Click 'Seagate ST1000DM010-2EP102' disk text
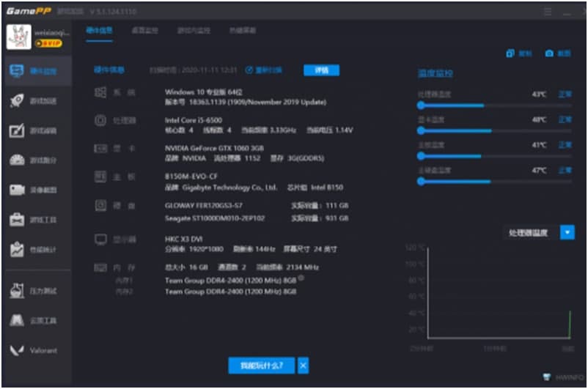The image size is (588, 389). click(x=215, y=218)
